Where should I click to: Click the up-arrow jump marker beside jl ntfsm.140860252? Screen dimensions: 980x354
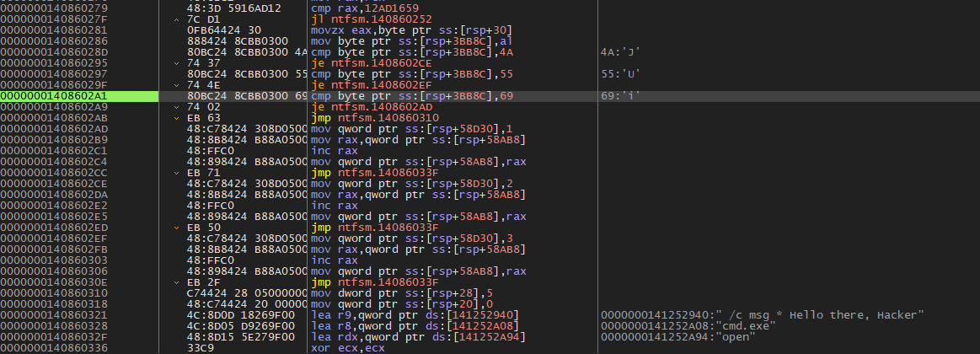click(x=175, y=19)
